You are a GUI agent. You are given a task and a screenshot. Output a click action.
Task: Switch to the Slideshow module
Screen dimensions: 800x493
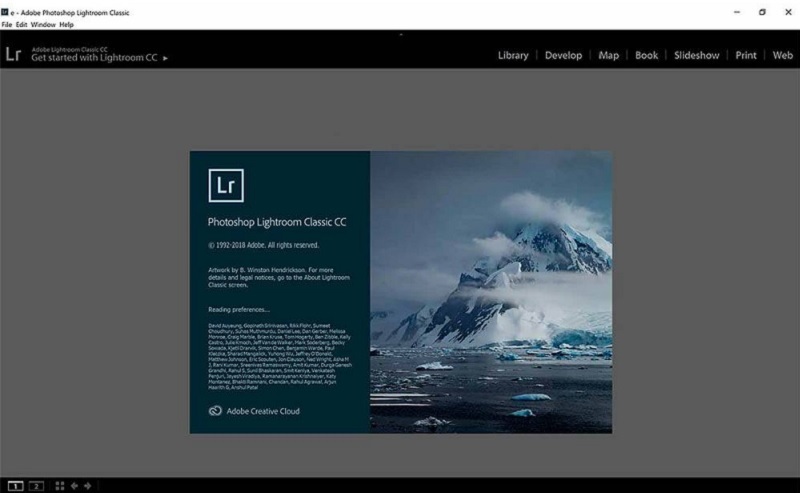(696, 55)
